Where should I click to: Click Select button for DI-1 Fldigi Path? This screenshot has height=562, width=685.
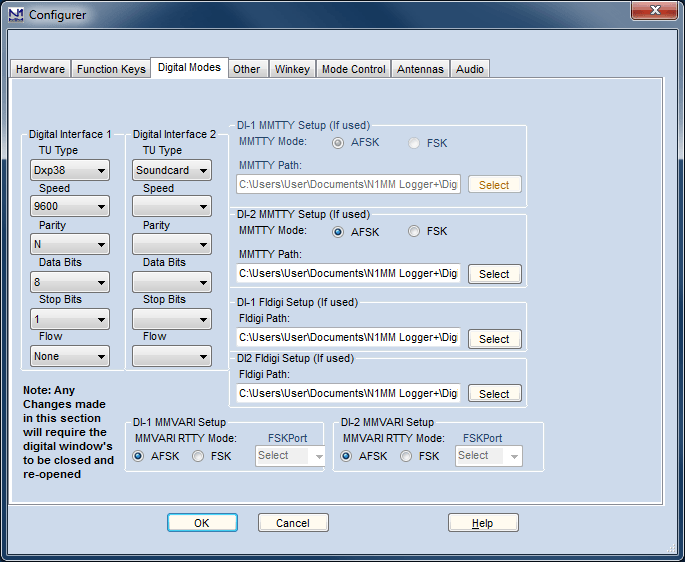coord(495,339)
